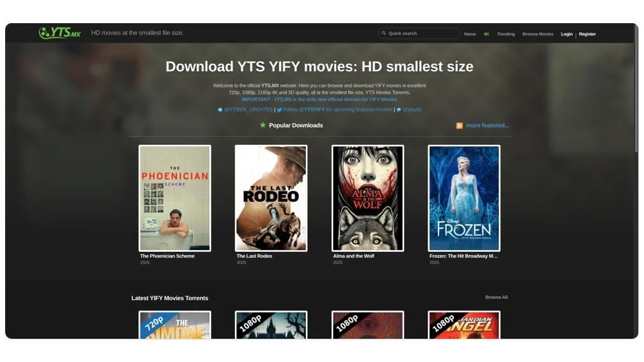644x362 pixels.
Task: Click the icon beside @ytsyify
Action: pyautogui.click(x=399, y=110)
